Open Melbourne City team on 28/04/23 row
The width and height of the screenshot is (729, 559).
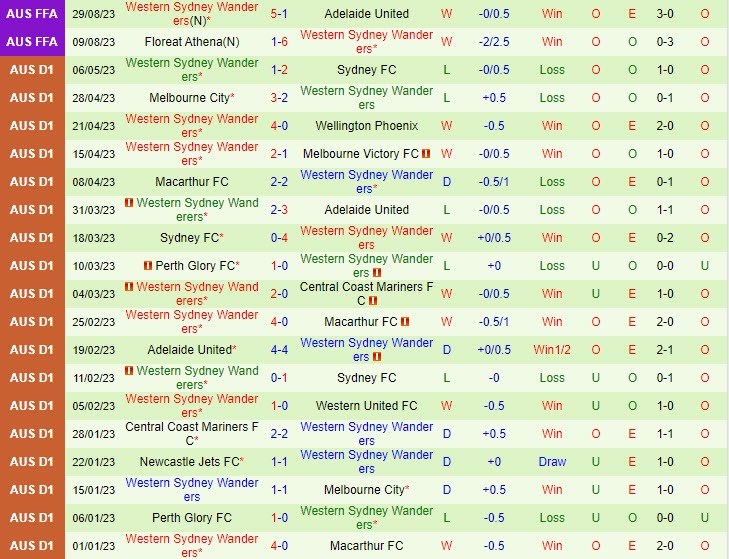(x=189, y=98)
